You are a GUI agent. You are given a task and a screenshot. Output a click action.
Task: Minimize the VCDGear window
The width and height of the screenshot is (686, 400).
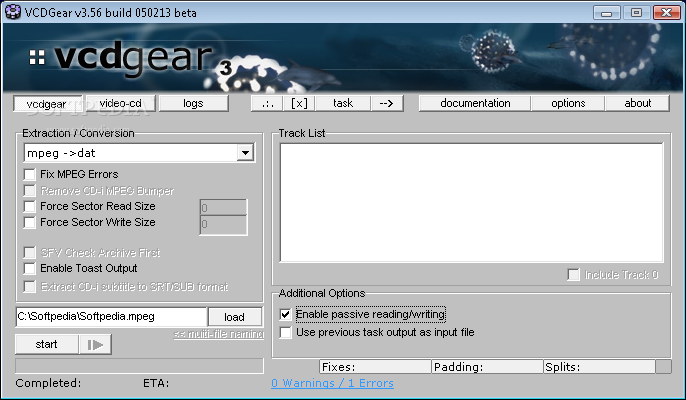click(x=606, y=13)
